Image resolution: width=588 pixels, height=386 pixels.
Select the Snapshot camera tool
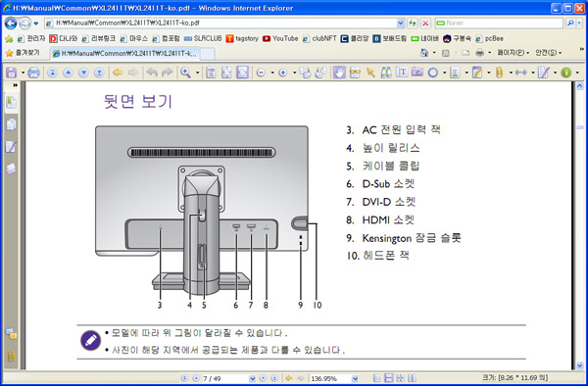[417, 72]
